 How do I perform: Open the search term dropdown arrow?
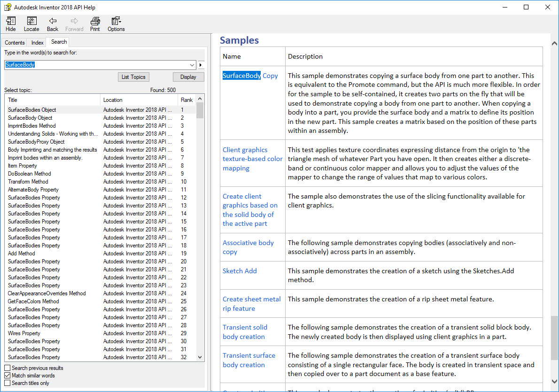point(192,65)
